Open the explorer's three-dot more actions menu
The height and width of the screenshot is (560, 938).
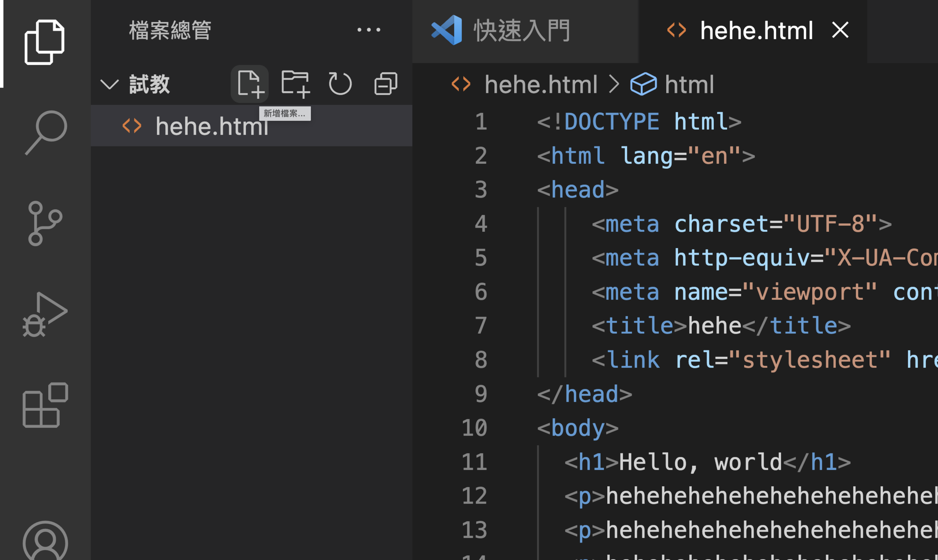point(369,30)
